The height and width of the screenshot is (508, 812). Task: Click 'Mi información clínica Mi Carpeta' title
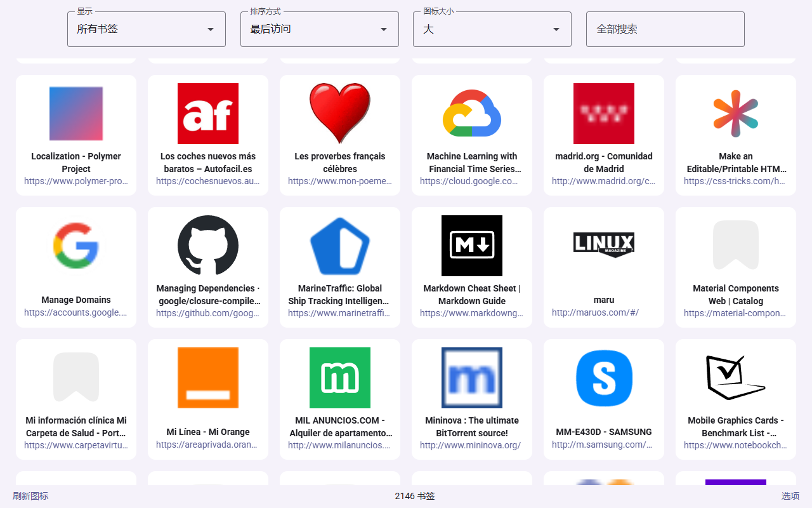coord(76,427)
